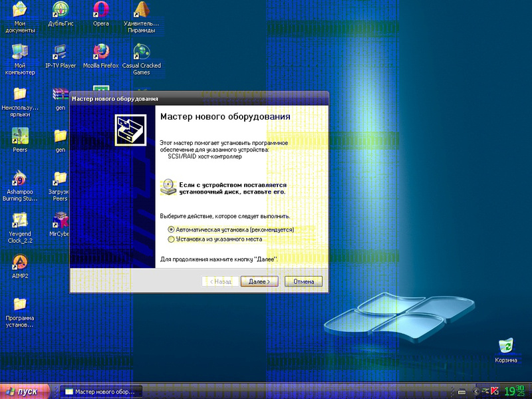Open the gen folder icon
Viewport: 532px width, 399px height.
pyautogui.click(x=61, y=140)
